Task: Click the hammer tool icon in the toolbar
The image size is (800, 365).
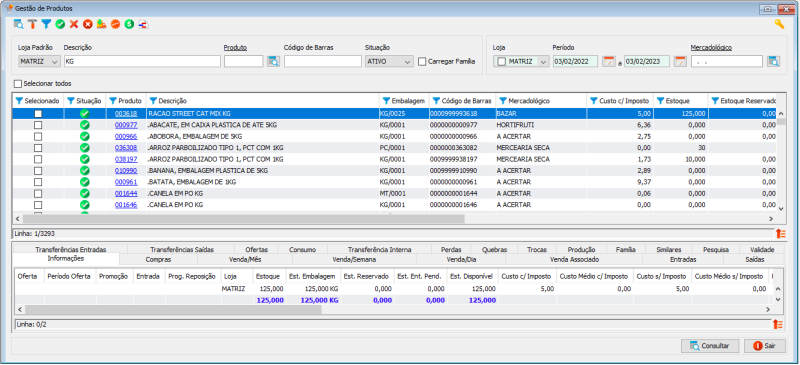Action: [x=33, y=24]
